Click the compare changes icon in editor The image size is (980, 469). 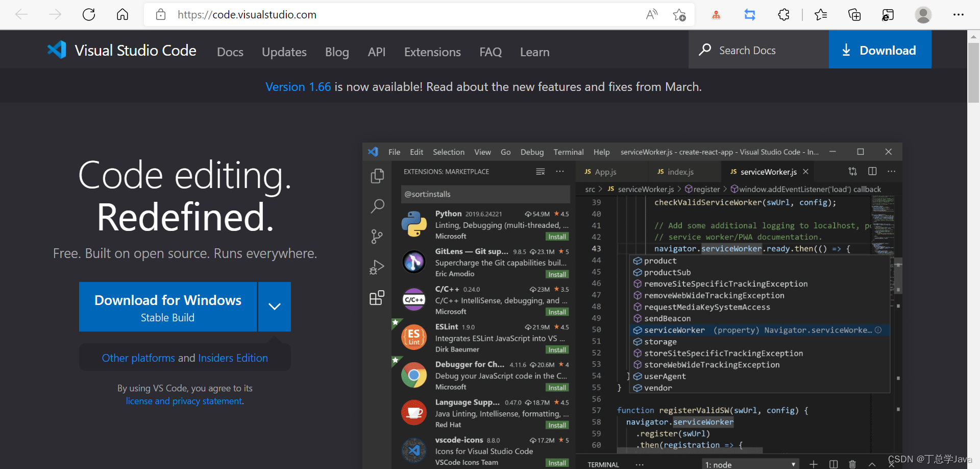(x=852, y=171)
